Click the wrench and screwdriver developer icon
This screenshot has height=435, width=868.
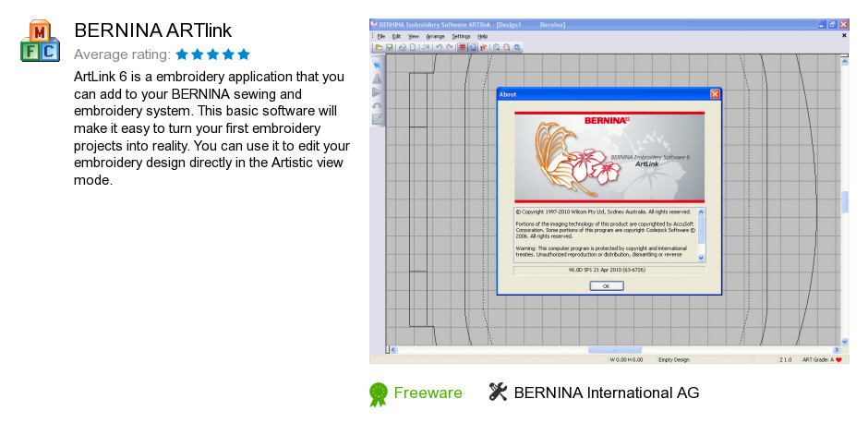(x=498, y=392)
